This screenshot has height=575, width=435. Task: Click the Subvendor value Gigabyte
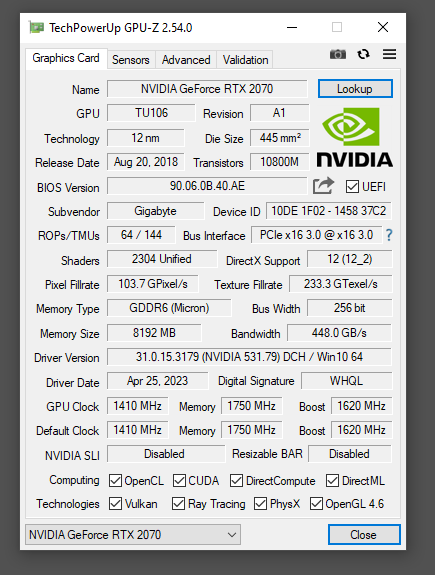pyautogui.click(x=156, y=211)
